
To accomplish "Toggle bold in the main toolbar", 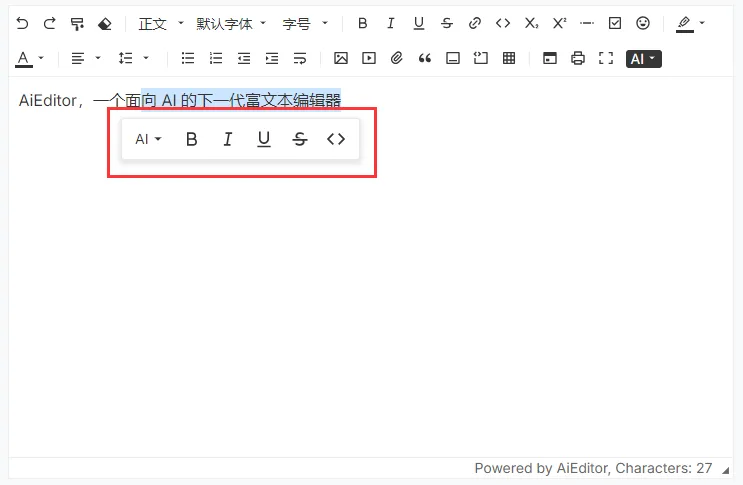I will click(x=362, y=23).
